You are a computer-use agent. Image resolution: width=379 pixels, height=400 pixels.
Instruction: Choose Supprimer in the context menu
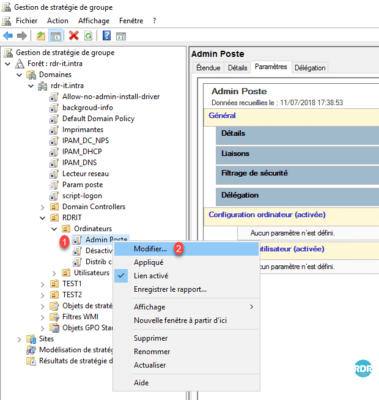(186, 338)
